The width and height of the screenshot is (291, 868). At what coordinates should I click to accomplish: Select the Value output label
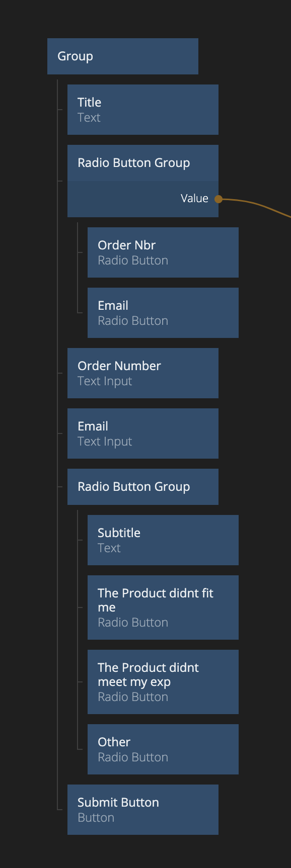(x=194, y=199)
